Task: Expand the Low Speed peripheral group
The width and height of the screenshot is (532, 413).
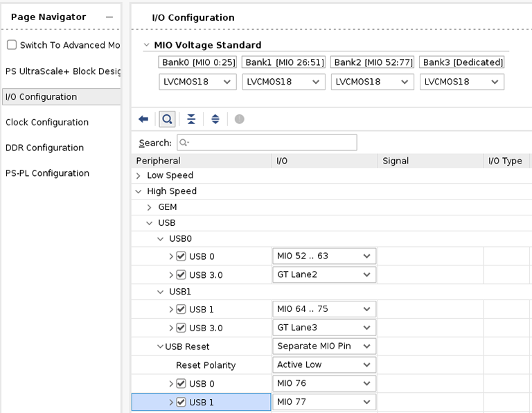Action: [x=139, y=176]
